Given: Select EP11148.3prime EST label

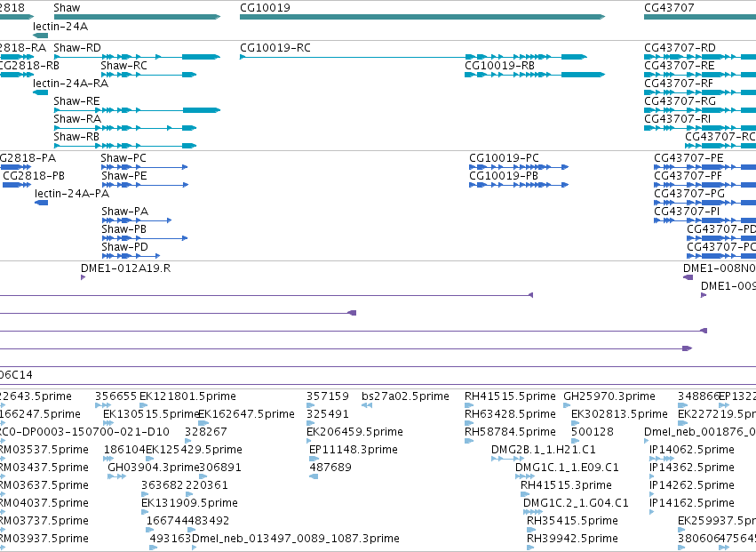Looking at the screenshot, I should click(x=354, y=450).
